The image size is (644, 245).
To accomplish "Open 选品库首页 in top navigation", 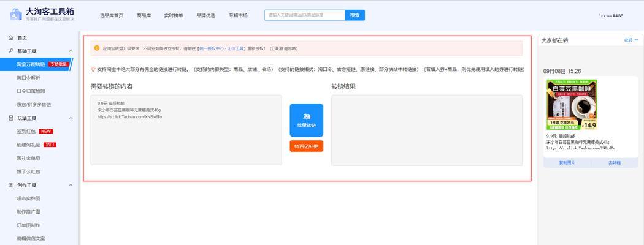I will (x=111, y=15).
